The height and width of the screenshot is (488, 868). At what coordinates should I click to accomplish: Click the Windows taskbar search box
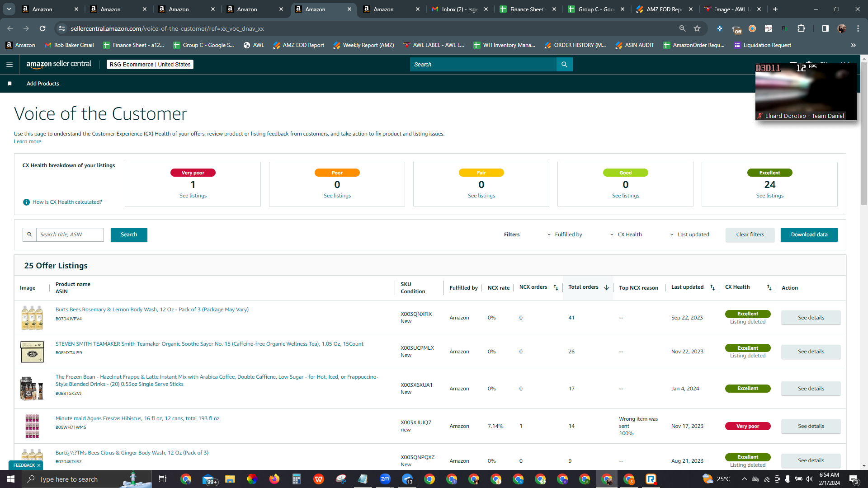(87, 479)
